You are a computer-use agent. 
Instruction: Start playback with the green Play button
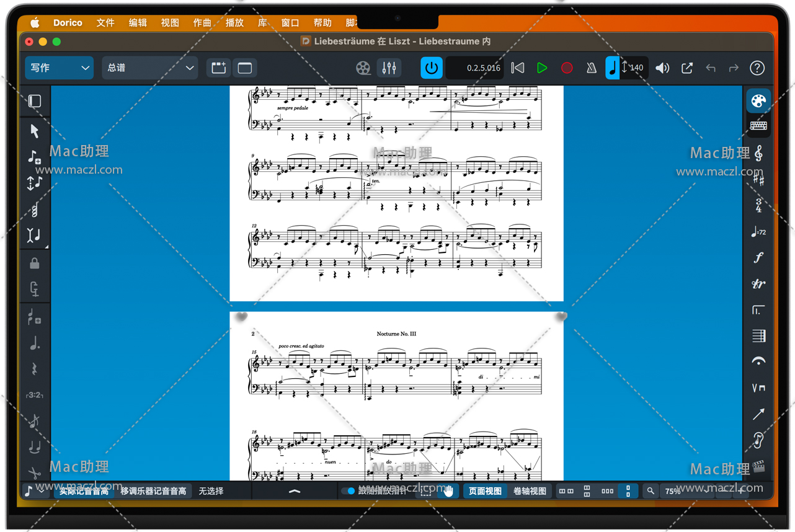point(542,68)
